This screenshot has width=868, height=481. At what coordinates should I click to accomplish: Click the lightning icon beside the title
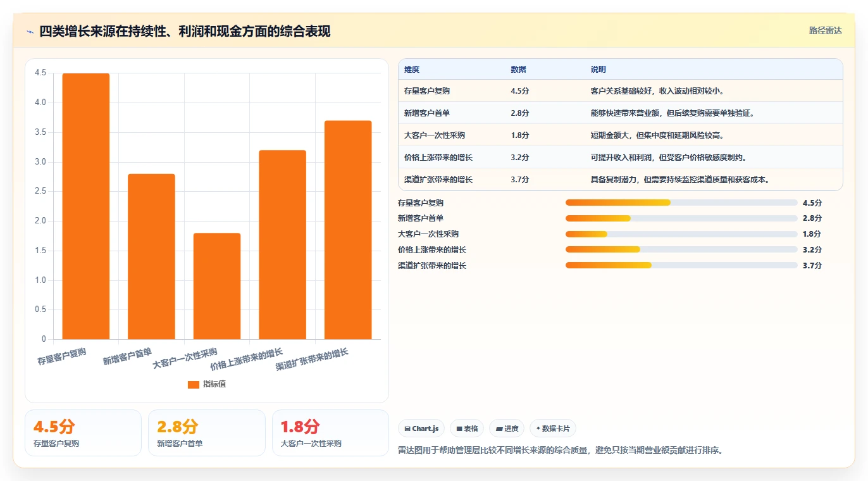point(30,32)
